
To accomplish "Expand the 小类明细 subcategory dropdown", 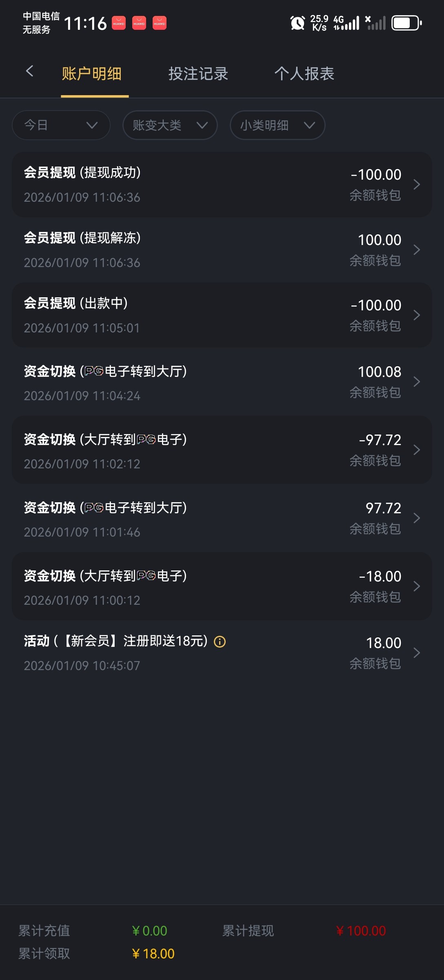I will coord(277,125).
